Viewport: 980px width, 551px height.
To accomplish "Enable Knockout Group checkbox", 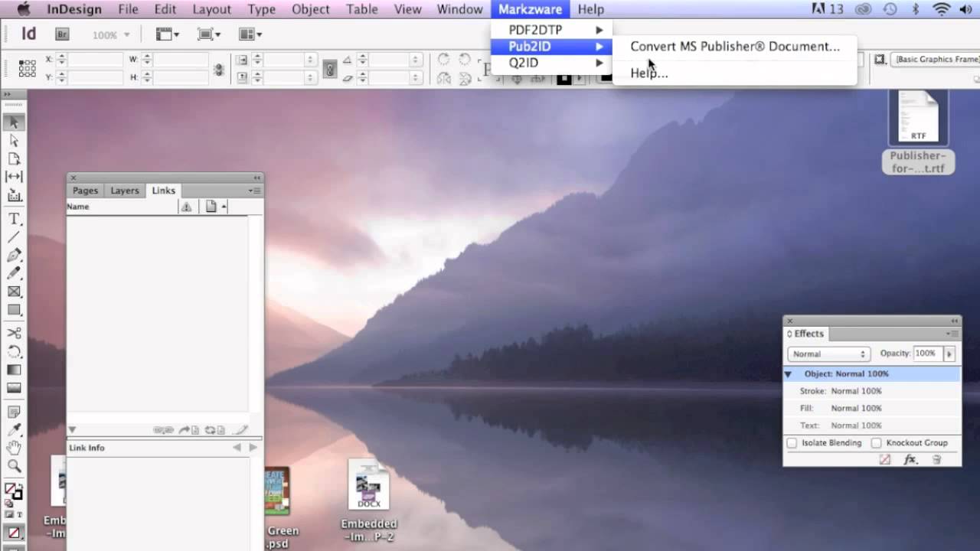I will click(x=876, y=443).
